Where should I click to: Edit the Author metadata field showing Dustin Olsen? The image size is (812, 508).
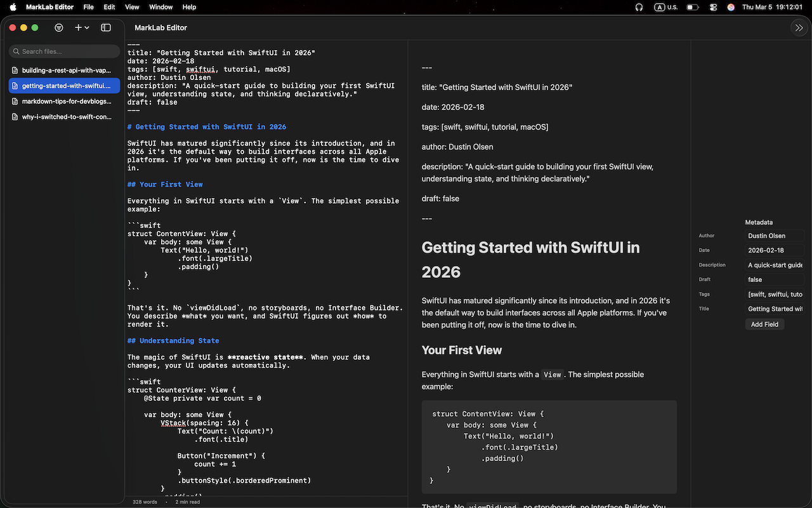coord(775,236)
